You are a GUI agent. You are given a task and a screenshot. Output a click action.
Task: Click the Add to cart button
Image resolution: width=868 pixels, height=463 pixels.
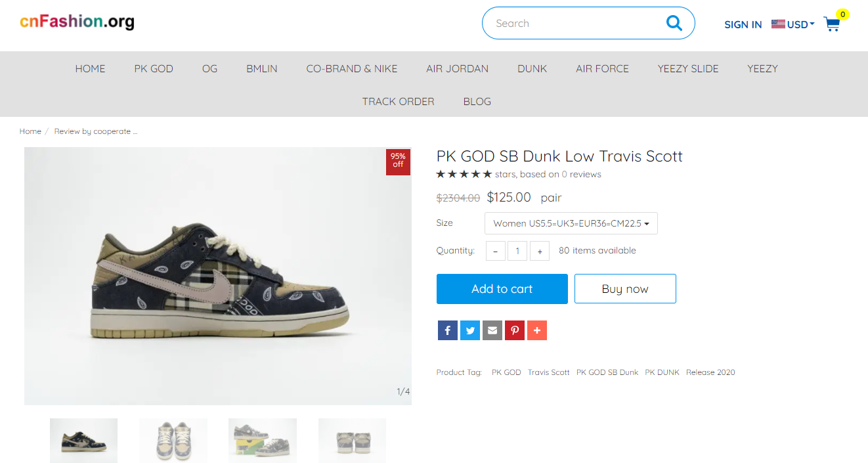pos(502,289)
